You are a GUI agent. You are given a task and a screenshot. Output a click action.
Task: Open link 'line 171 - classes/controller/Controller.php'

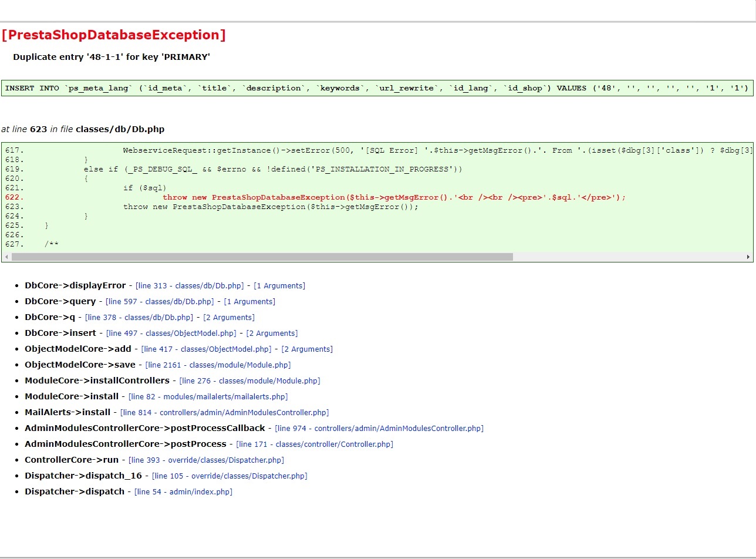pos(315,444)
